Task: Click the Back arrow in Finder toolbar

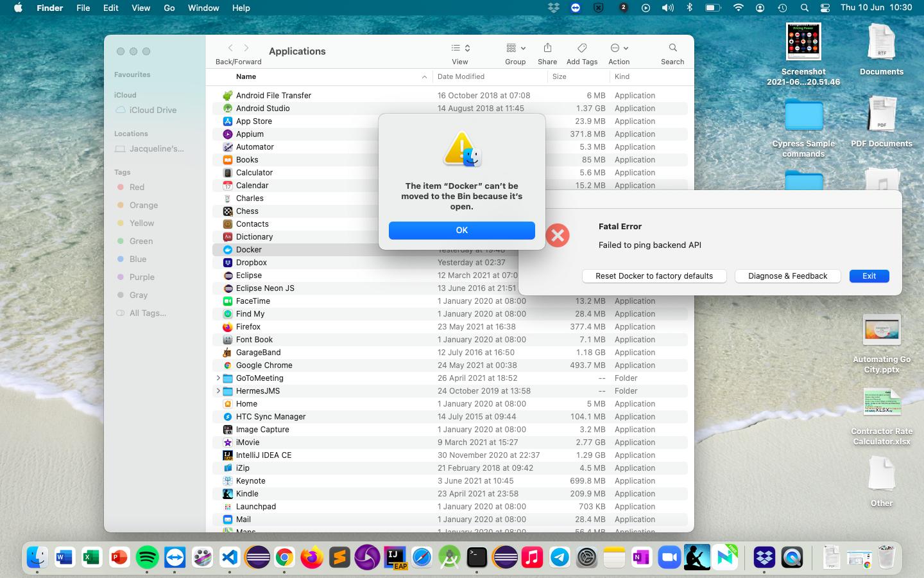Action: pyautogui.click(x=230, y=48)
